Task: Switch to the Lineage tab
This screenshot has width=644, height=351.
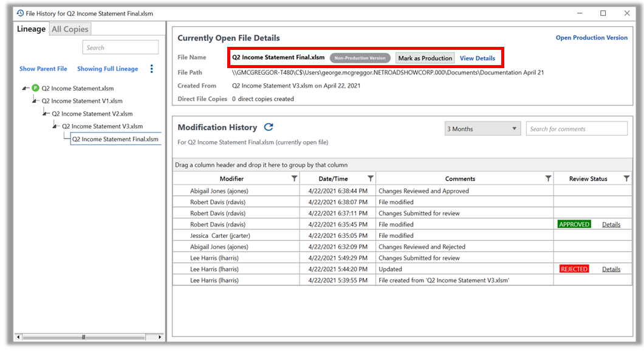Action: (x=31, y=29)
